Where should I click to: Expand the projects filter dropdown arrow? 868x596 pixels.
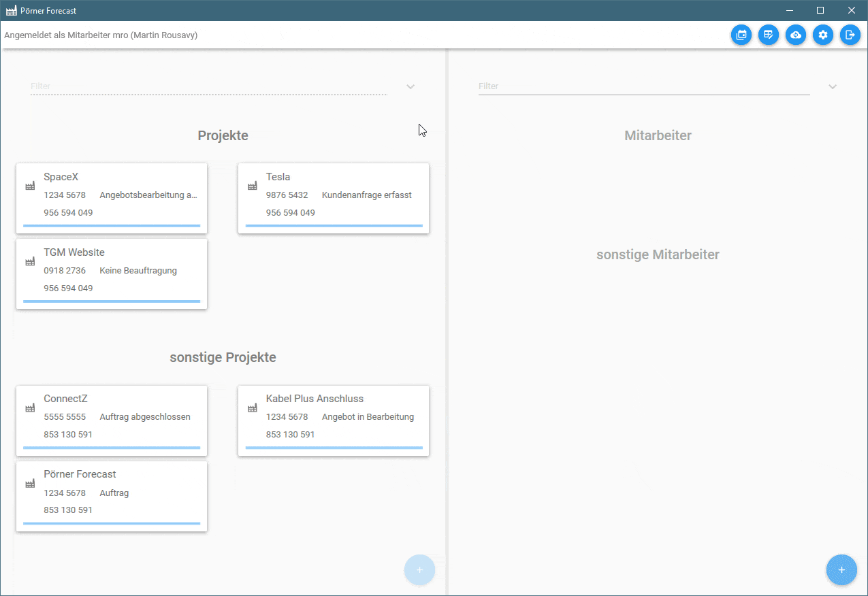coord(411,87)
